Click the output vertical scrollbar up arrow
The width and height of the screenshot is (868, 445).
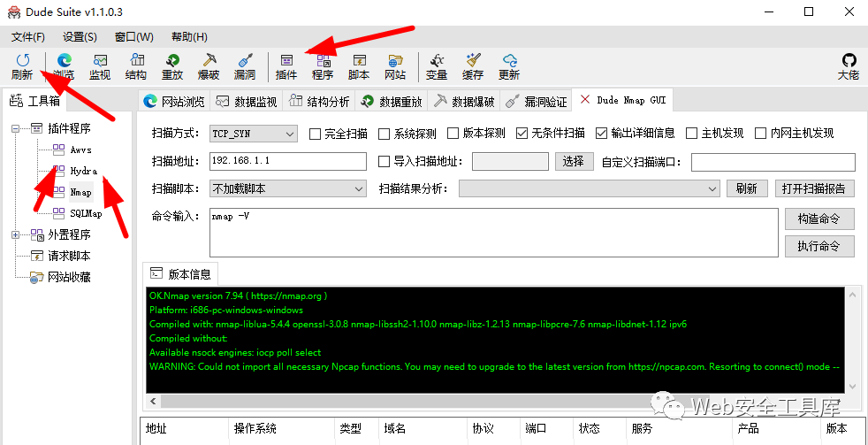853,295
